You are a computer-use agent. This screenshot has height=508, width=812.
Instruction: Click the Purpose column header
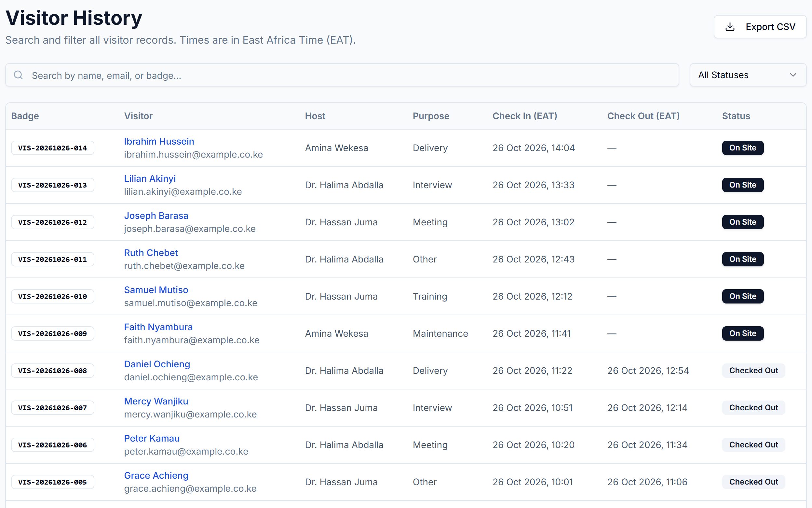(431, 116)
